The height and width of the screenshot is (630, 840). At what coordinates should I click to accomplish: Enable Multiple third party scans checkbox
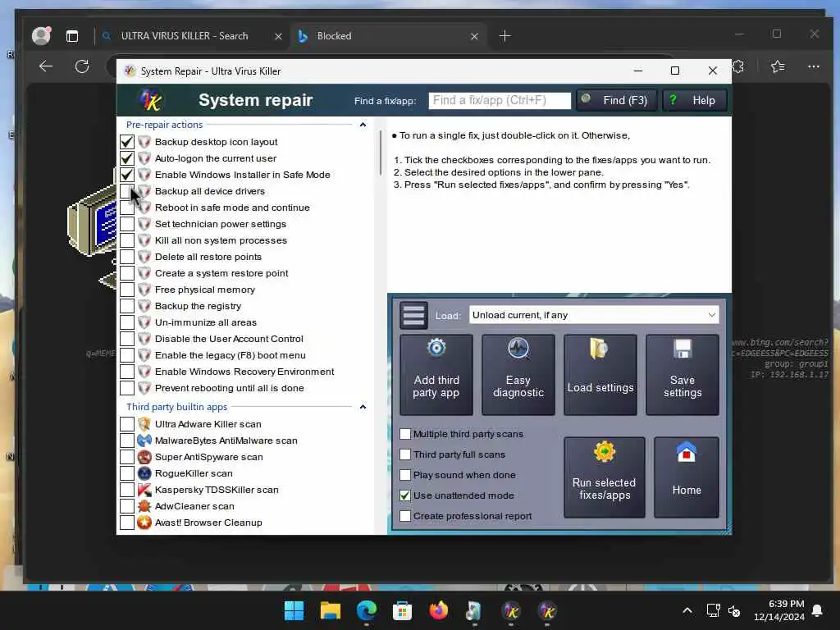click(405, 434)
